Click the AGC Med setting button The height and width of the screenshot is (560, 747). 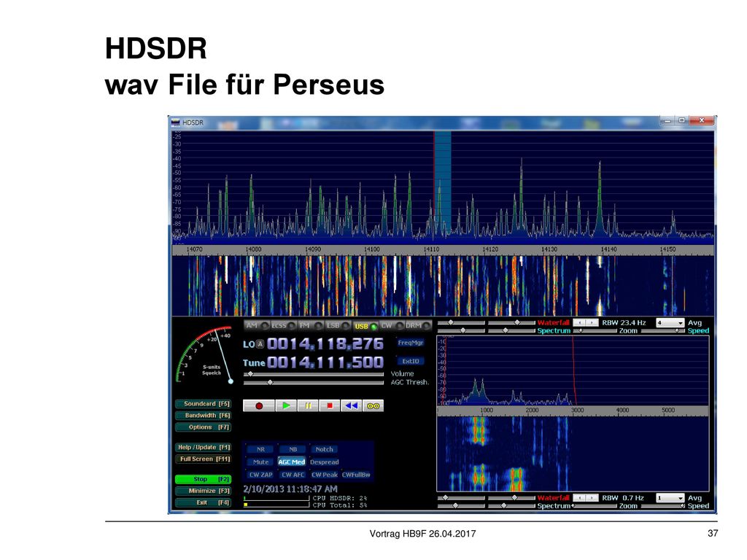pos(292,462)
